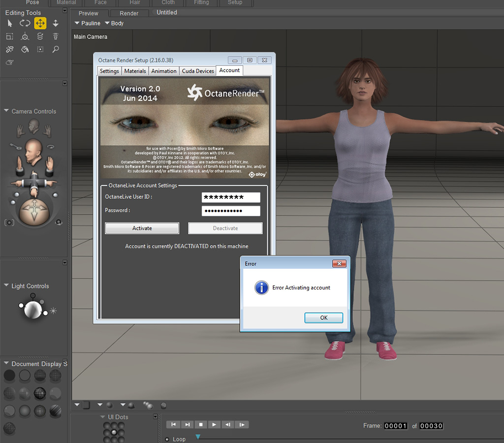Viewport: 504px width, 443px height.
Task: Switch to the Cuda Devices tab
Action: point(198,71)
